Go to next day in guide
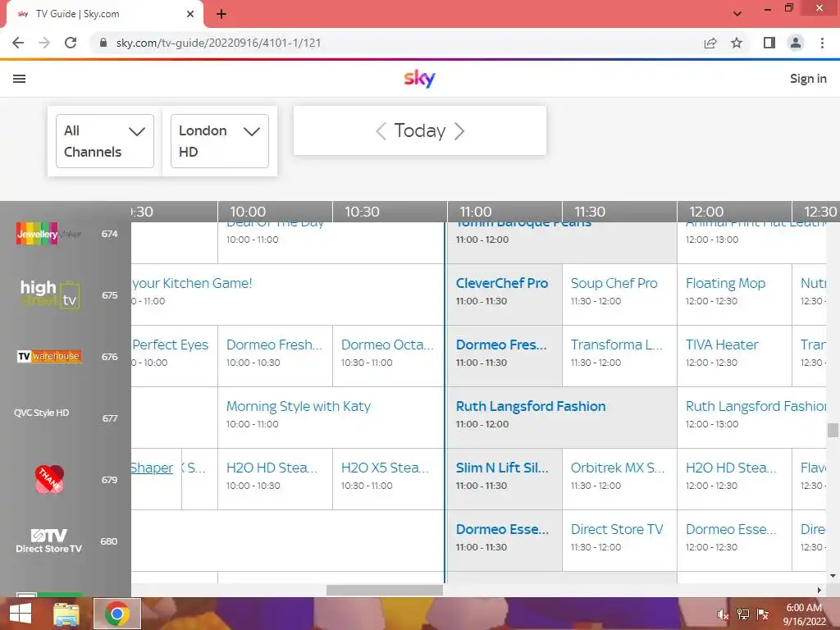This screenshot has width=840, height=630. (459, 130)
